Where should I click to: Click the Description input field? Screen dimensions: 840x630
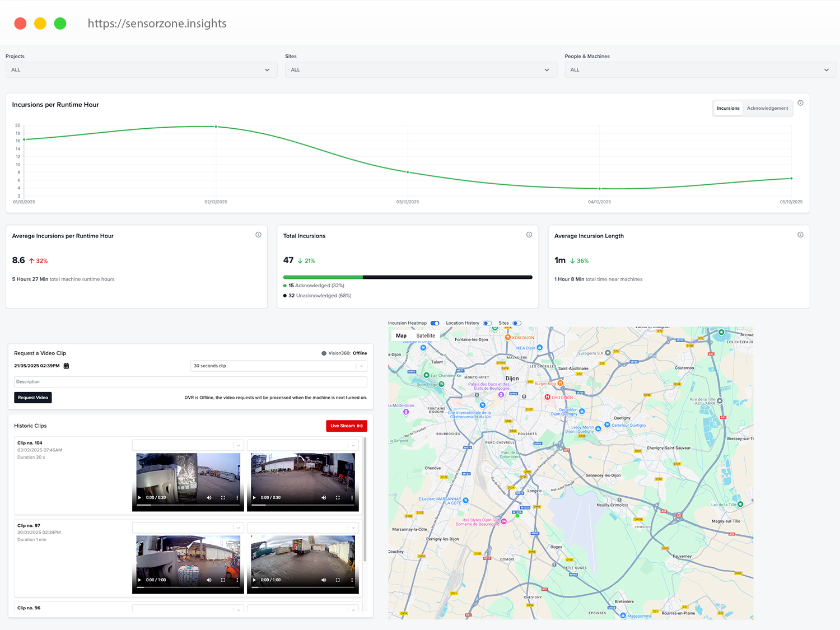190,382
